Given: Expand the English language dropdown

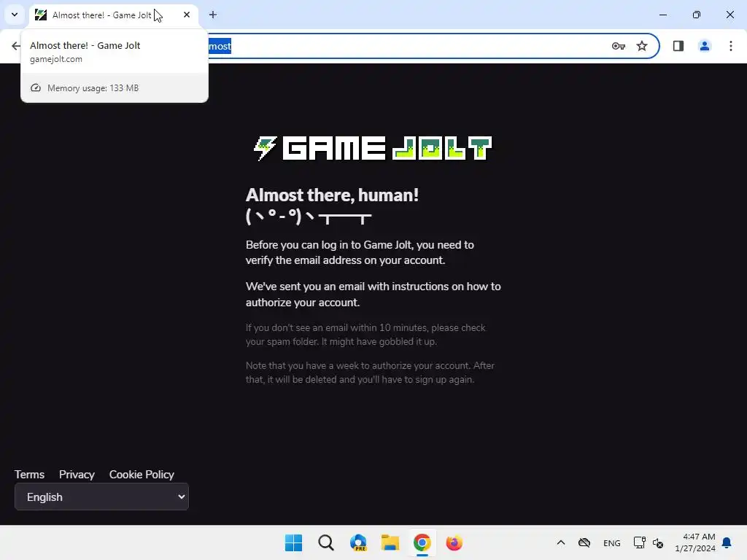Looking at the screenshot, I should click(101, 497).
